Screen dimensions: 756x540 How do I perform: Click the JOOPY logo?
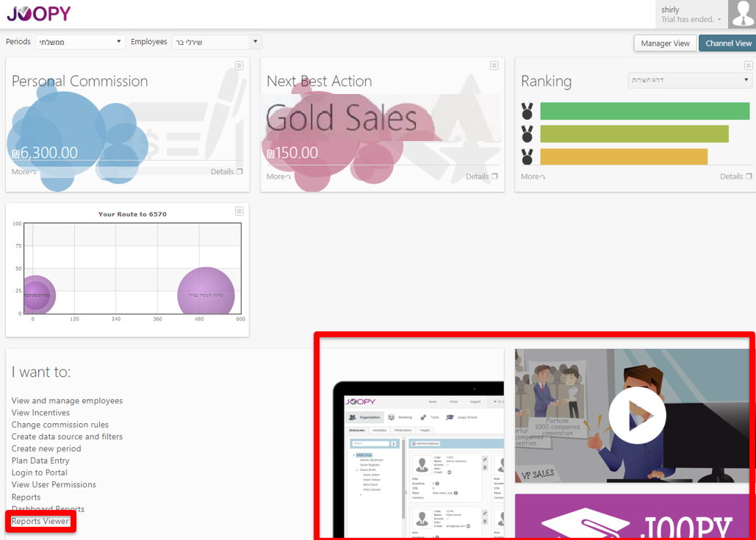(38, 13)
